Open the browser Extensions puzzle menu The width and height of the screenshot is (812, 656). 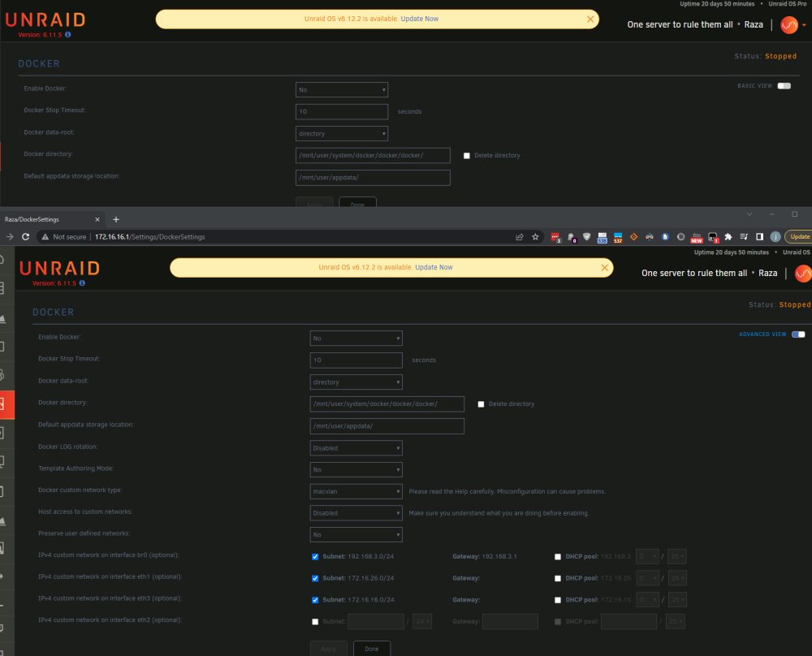coord(728,236)
